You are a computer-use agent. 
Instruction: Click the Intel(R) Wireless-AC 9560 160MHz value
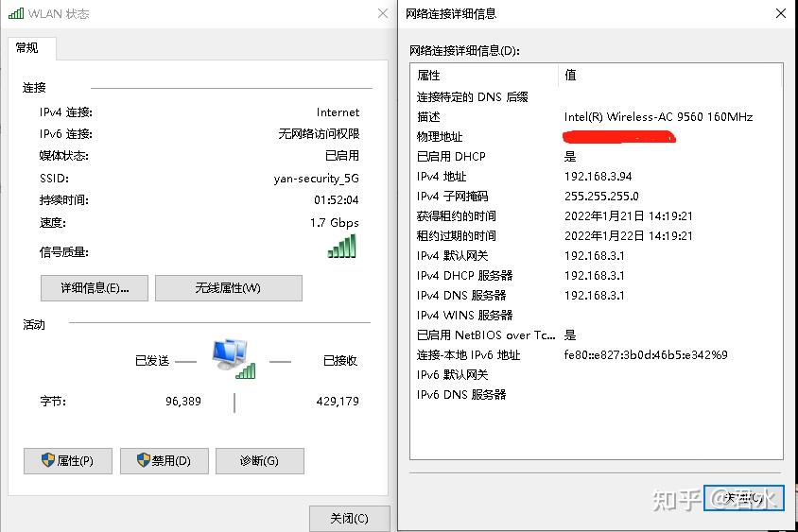tap(659, 117)
